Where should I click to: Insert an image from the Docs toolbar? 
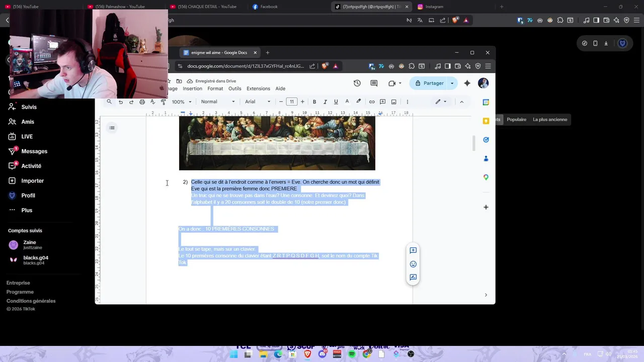coord(393,102)
